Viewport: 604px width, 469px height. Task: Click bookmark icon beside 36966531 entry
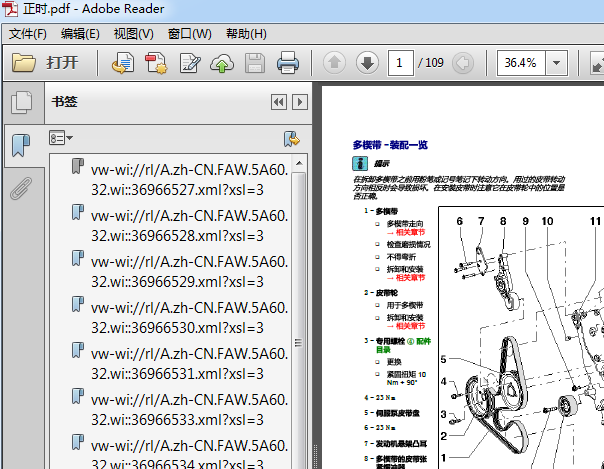[x=77, y=350]
